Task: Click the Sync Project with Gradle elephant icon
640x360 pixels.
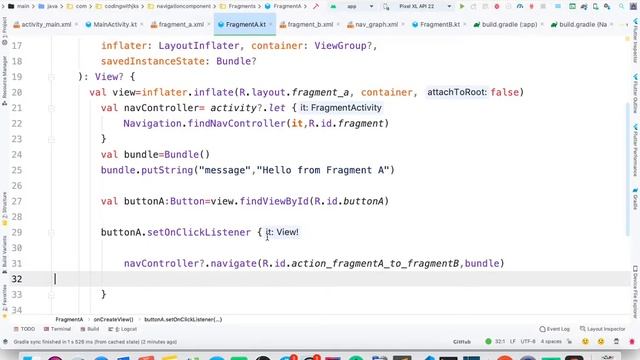Action: 584,7
